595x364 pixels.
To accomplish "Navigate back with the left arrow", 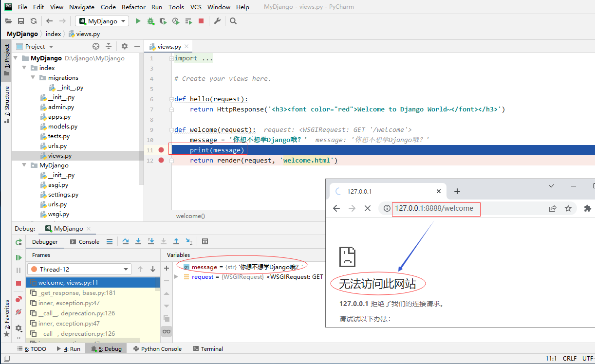I will point(49,21).
